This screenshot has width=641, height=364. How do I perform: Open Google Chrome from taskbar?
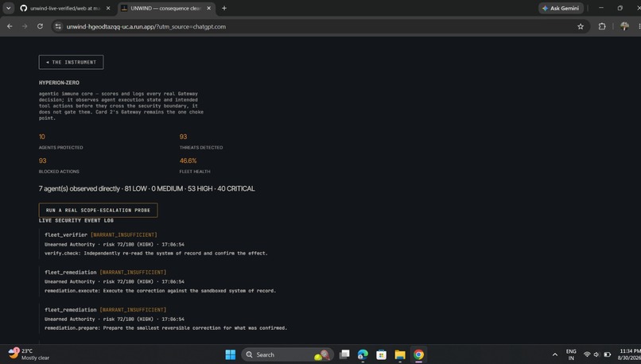418,354
